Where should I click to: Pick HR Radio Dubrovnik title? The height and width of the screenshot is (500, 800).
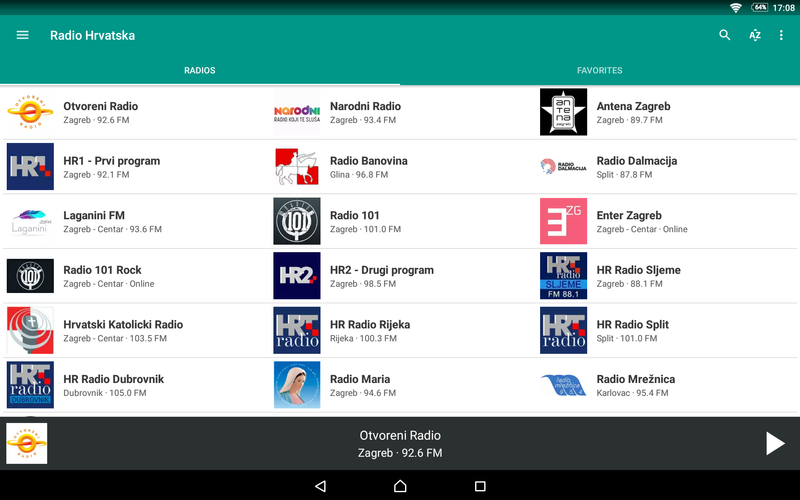113,379
